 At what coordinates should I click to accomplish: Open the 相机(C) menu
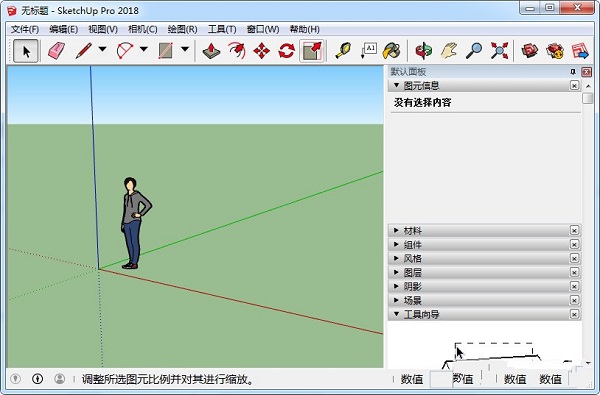143,29
